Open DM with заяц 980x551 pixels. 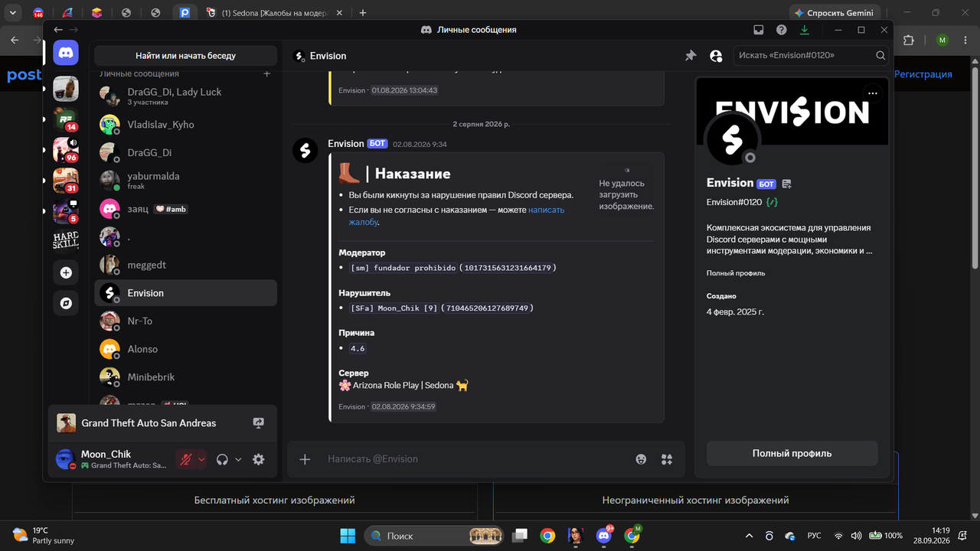coord(185,208)
